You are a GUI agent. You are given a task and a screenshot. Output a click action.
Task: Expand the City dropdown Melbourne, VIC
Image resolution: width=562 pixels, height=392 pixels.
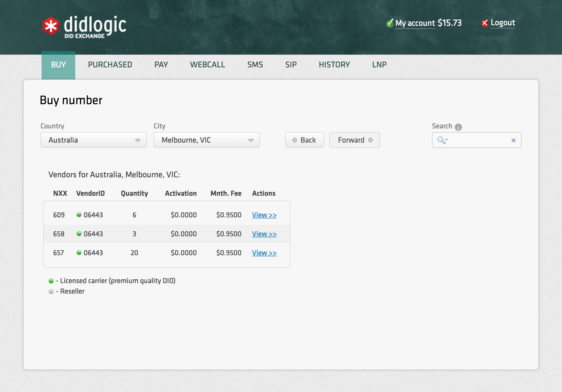point(207,140)
